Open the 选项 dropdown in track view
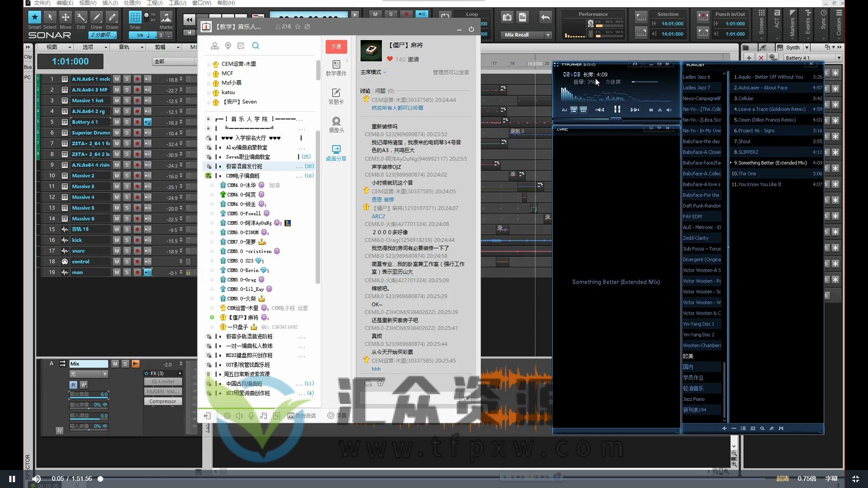Viewport: 868px width, 488px height. (94, 47)
